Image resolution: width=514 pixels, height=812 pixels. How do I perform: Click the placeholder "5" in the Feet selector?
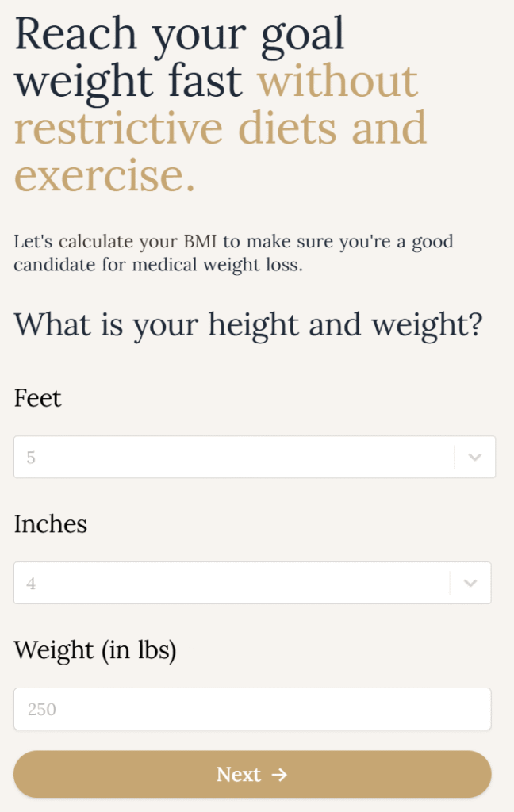coord(31,458)
